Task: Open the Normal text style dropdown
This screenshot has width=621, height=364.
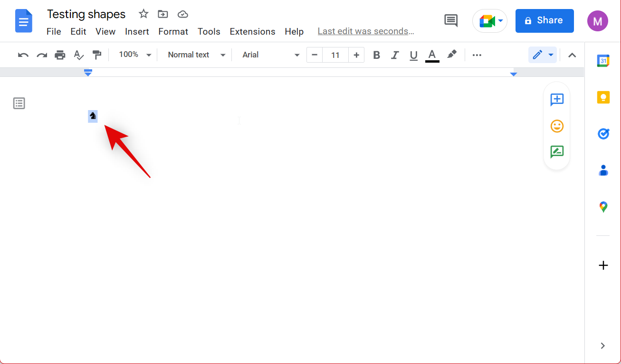Action: point(196,55)
